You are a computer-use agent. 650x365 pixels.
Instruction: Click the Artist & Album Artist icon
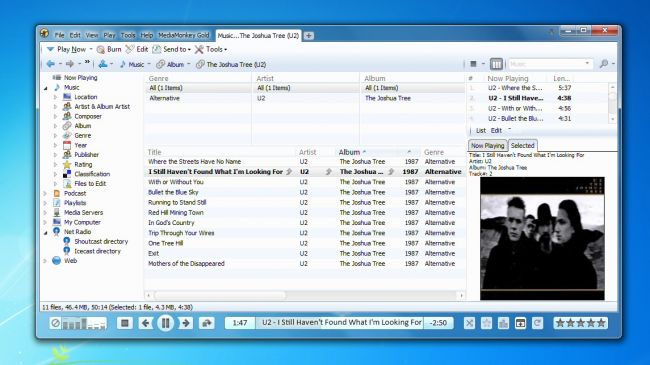67,106
